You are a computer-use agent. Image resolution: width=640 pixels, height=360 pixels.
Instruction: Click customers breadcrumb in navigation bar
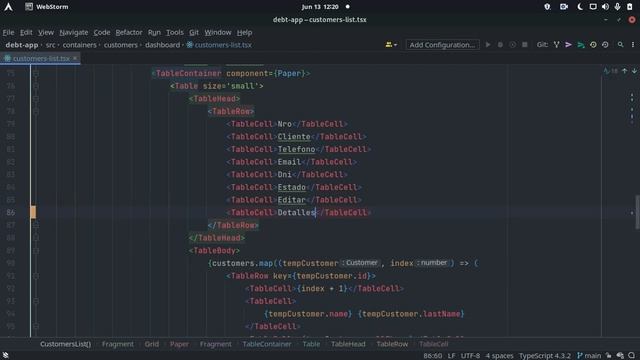pos(120,45)
